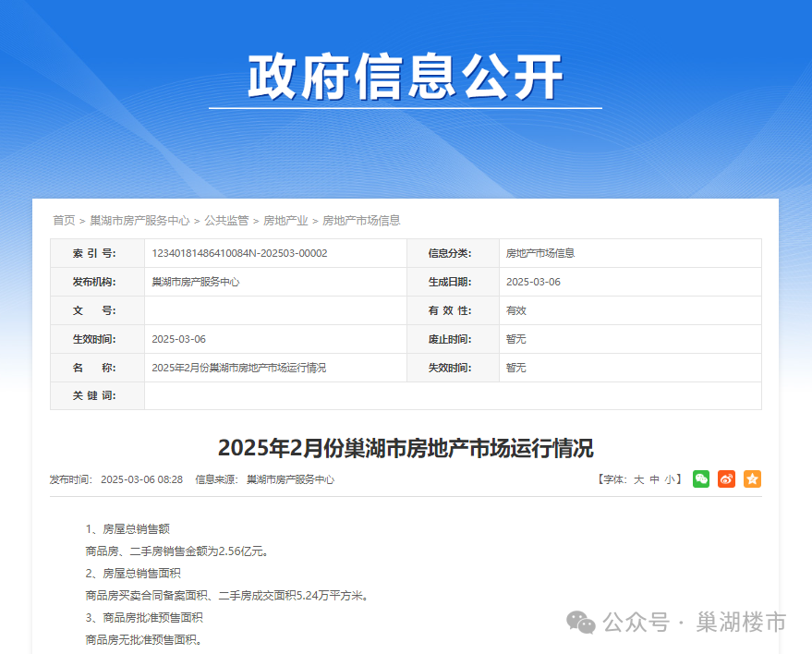The height and width of the screenshot is (654, 812).
Task: Click heading 3、商品房批准预售面积
Action: point(144,617)
